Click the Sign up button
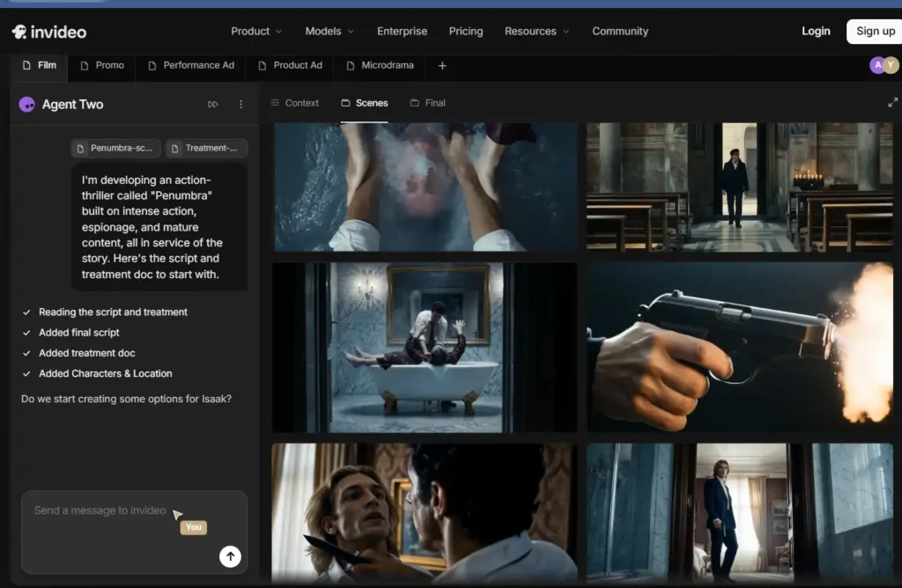The width and height of the screenshot is (902, 588). [875, 31]
